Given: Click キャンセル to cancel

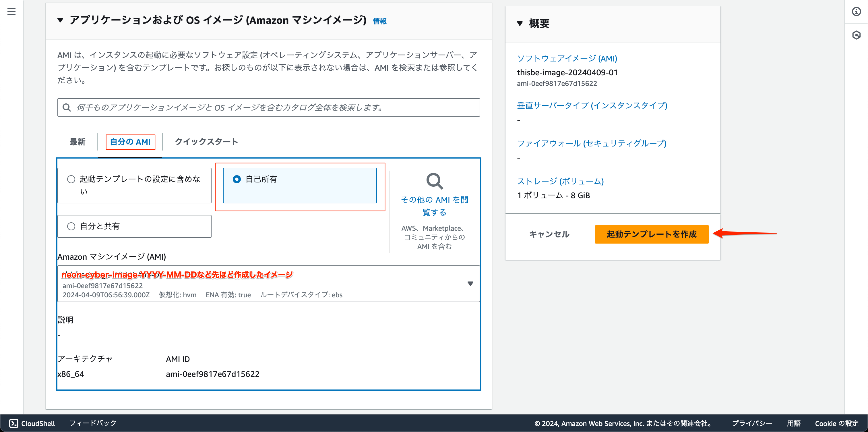Looking at the screenshot, I should (549, 234).
